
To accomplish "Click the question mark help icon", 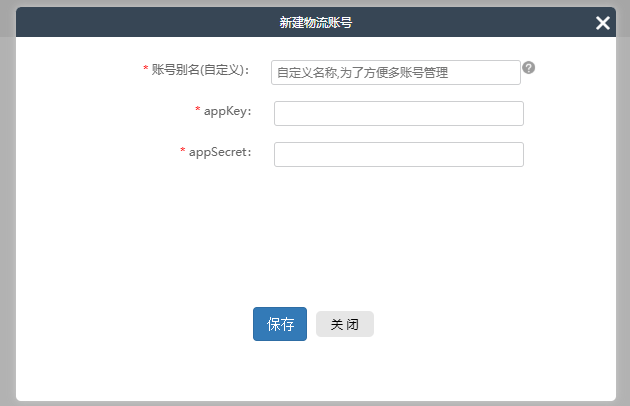I will (529, 68).
